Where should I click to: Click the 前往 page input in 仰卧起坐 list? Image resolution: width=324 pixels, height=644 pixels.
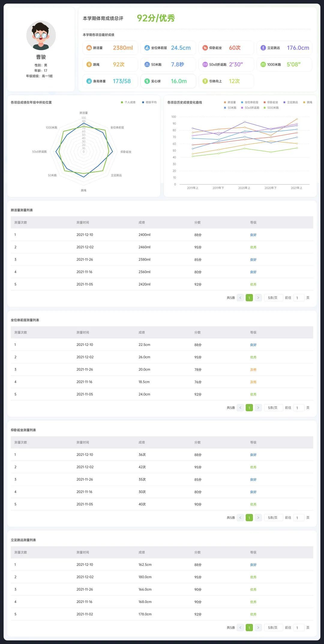[x=298, y=518]
